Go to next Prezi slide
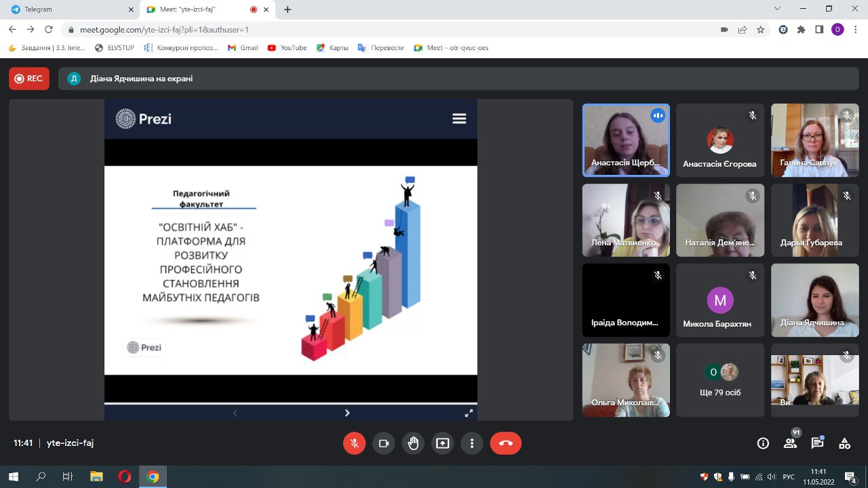Viewport: 868px width, 488px height. point(347,413)
